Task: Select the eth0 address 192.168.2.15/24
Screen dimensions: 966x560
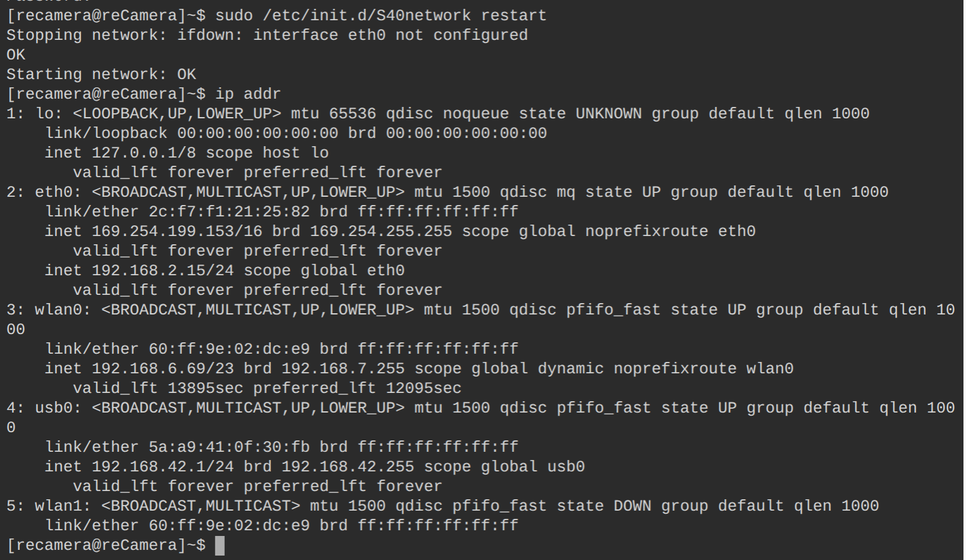Action: (163, 270)
